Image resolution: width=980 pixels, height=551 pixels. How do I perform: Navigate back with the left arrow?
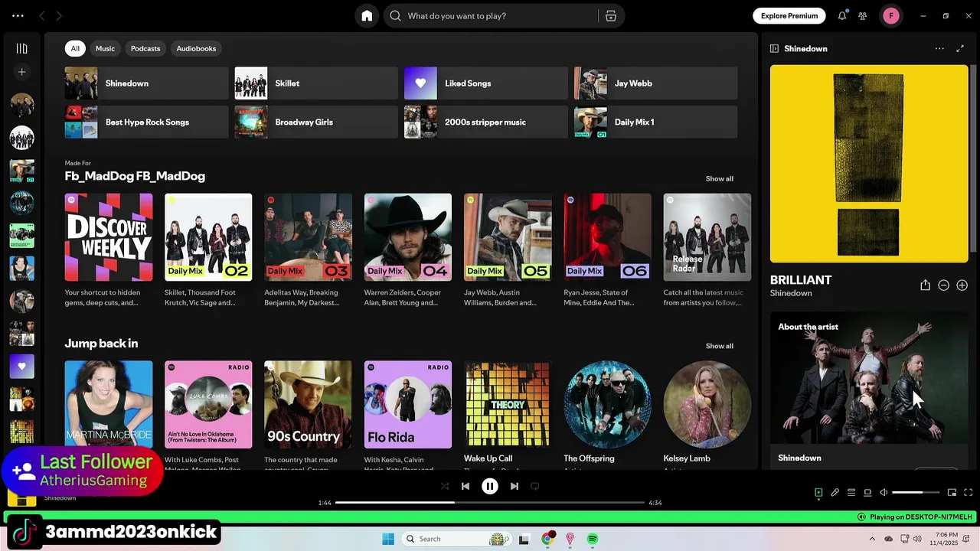click(x=42, y=15)
